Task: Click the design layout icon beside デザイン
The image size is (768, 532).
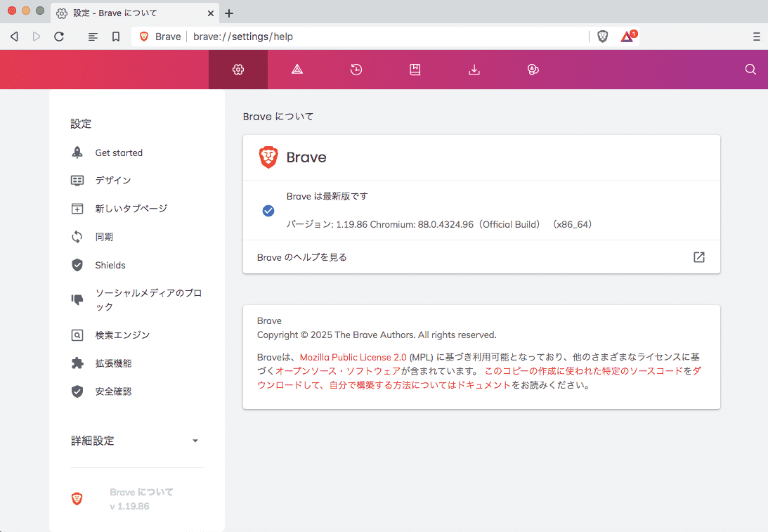Action: (x=77, y=181)
